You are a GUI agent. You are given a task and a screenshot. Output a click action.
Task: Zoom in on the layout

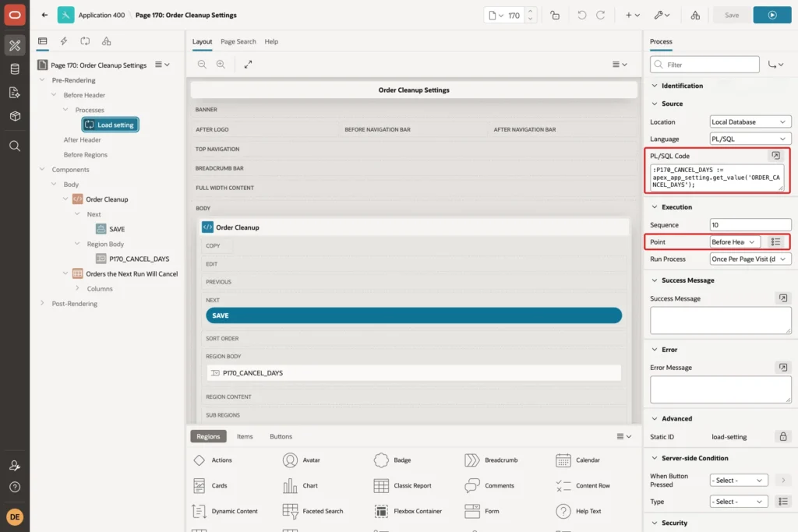221,65
